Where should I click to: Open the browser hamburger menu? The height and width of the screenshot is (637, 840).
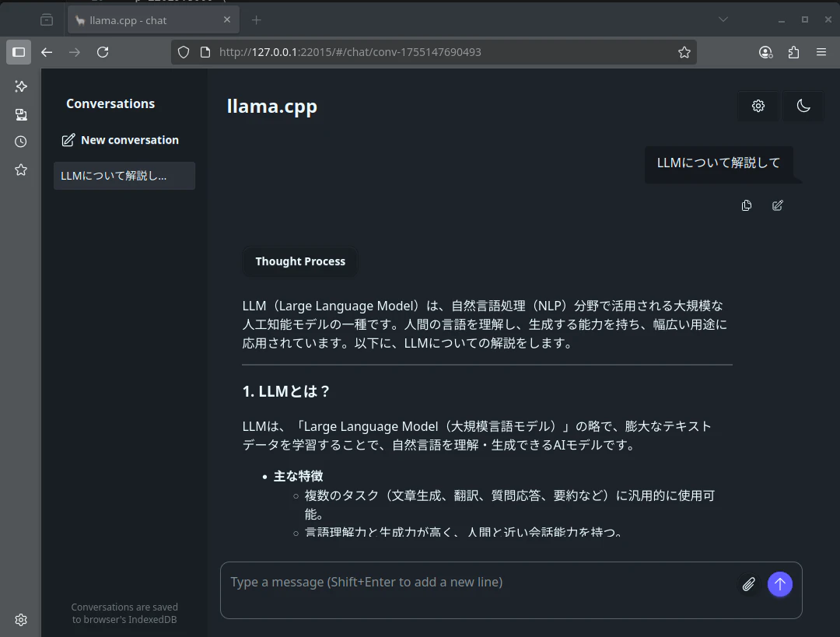click(821, 52)
